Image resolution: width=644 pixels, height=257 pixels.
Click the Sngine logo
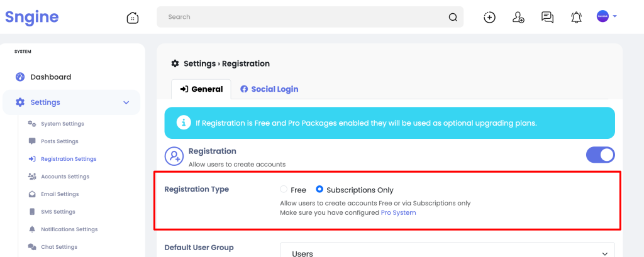point(31,17)
